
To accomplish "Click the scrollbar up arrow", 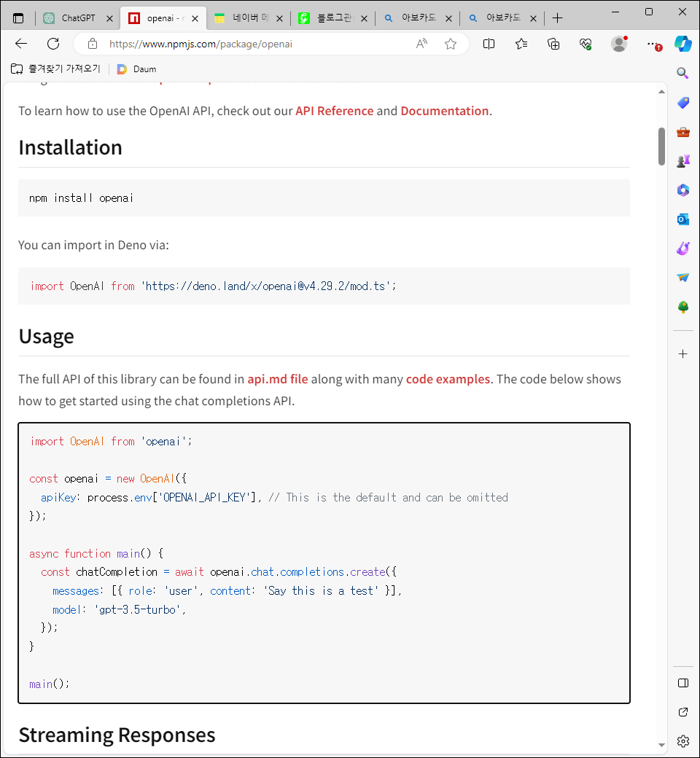I will pyautogui.click(x=661, y=92).
